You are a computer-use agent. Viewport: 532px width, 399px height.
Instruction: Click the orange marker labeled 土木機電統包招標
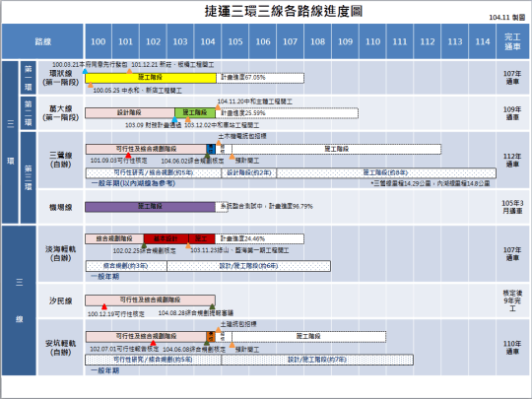click(219, 143)
